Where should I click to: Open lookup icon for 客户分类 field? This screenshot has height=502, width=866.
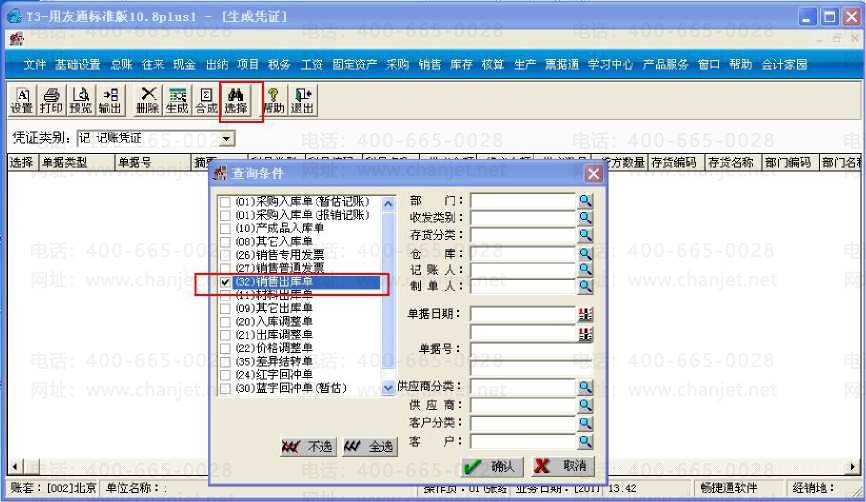(x=585, y=423)
